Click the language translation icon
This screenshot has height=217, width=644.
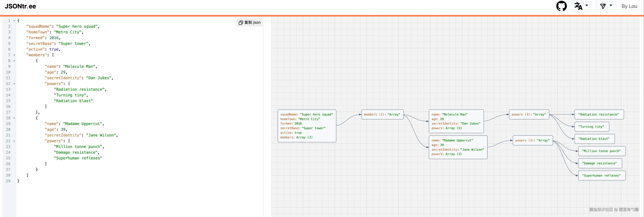(578, 6)
